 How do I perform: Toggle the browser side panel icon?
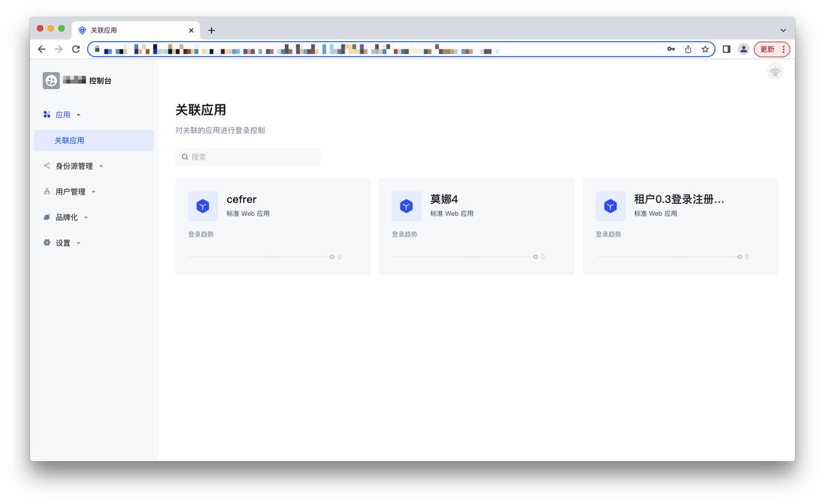tap(726, 49)
